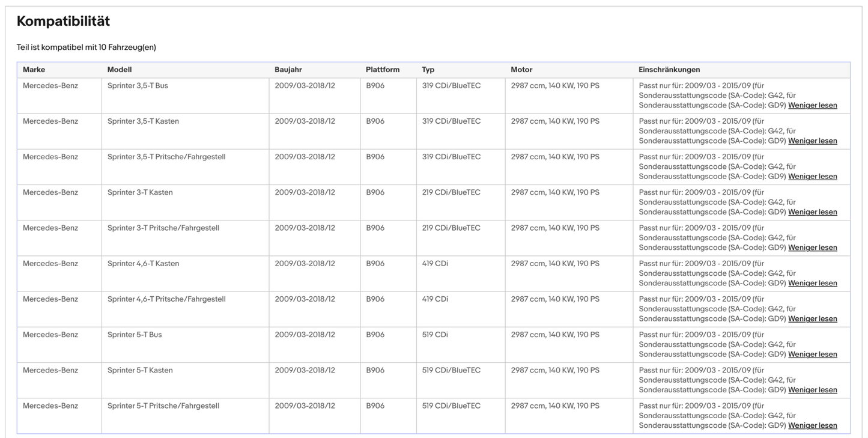Click the Kompatibilität section heading

click(63, 22)
